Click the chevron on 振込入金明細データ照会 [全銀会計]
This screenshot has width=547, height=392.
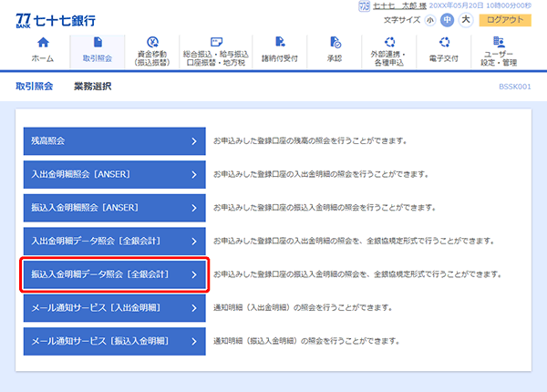[194, 274]
